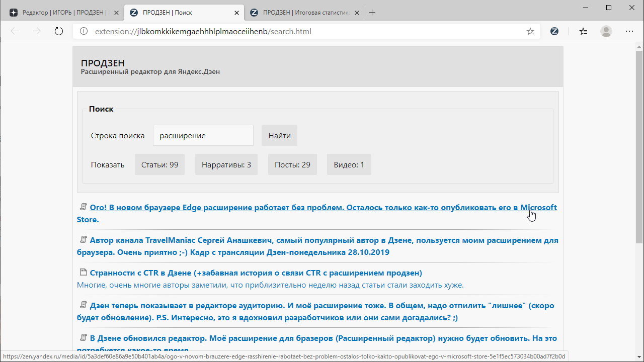The height and width of the screenshot is (362, 644).
Task: Click the snippet "Многие, очень многие авторы заметили"
Action: pyautogui.click(x=270, y=285)
